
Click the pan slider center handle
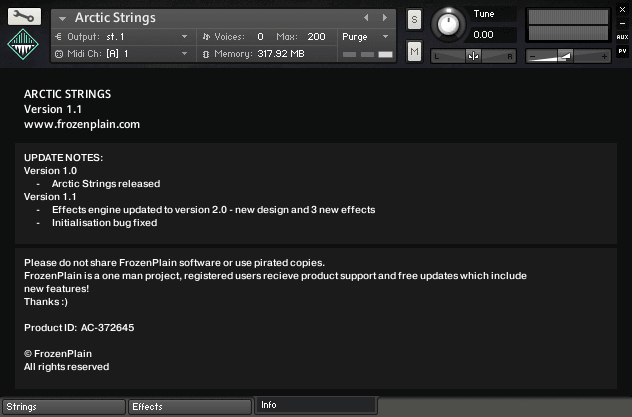pos(474,56)
